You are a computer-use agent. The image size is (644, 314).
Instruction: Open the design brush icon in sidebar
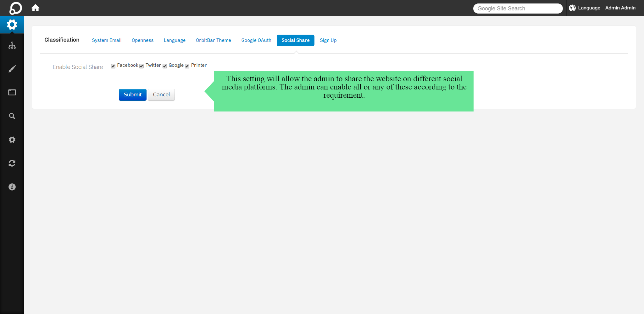tap(12, 69)
